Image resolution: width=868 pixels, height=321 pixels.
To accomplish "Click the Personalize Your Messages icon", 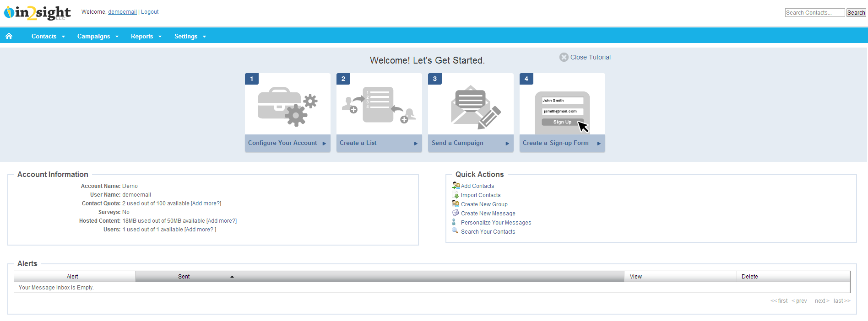I will [454, 222].
